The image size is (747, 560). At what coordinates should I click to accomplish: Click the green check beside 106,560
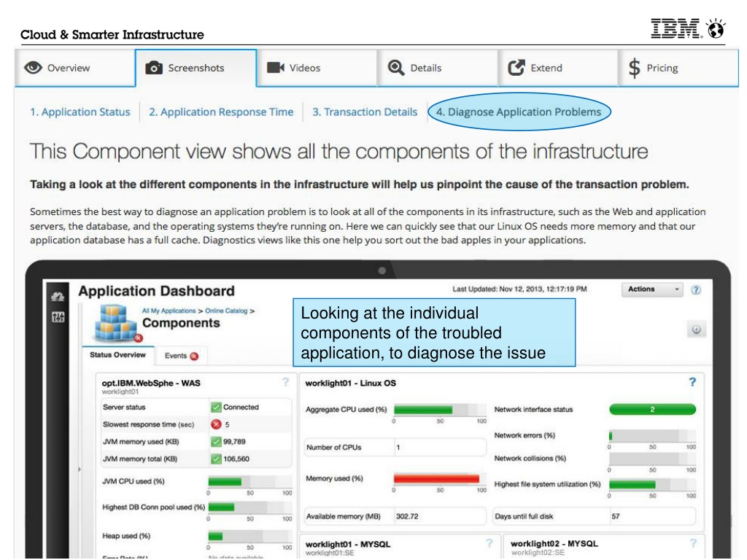click(x=216, y=459)
